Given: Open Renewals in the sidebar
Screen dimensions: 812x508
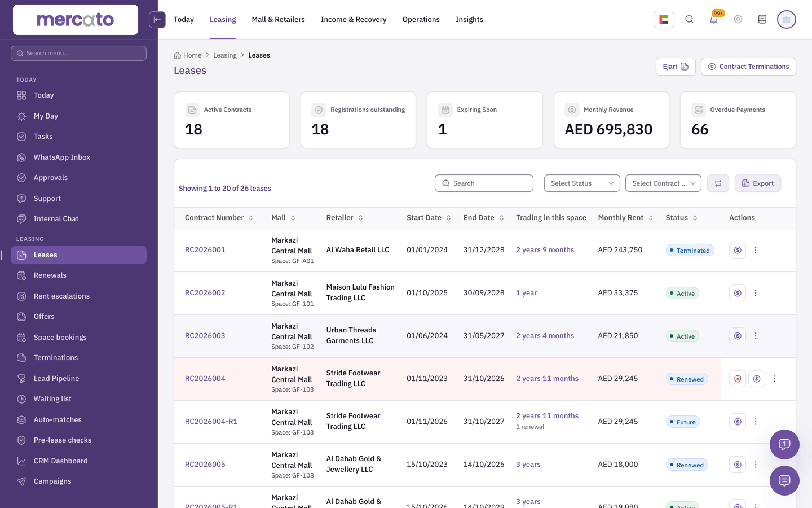Looking at the screenshot, I should pos(78,275).
